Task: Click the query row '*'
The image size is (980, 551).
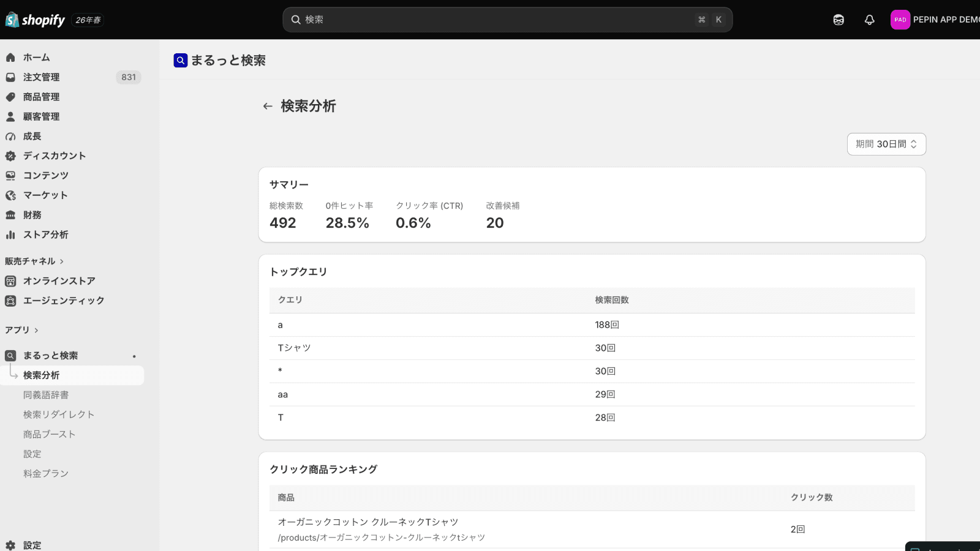Action: pyautogui.click(x=592, y=372)
